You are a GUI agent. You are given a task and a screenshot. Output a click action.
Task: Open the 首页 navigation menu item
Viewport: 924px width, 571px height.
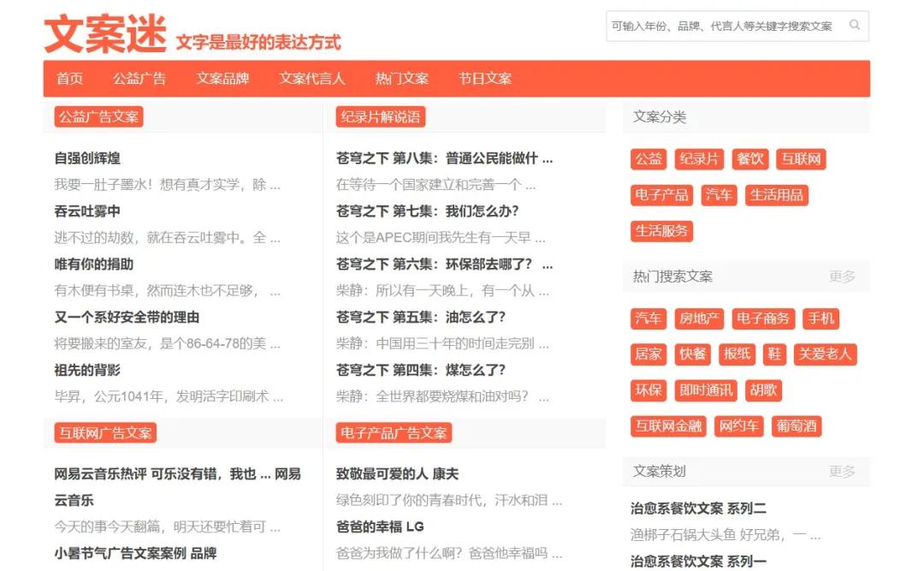69,78
